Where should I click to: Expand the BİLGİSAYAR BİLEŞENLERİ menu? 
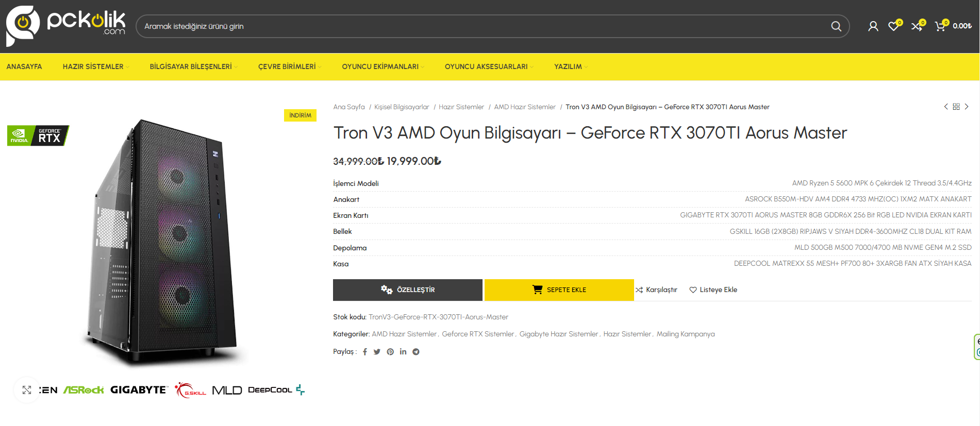193,66
